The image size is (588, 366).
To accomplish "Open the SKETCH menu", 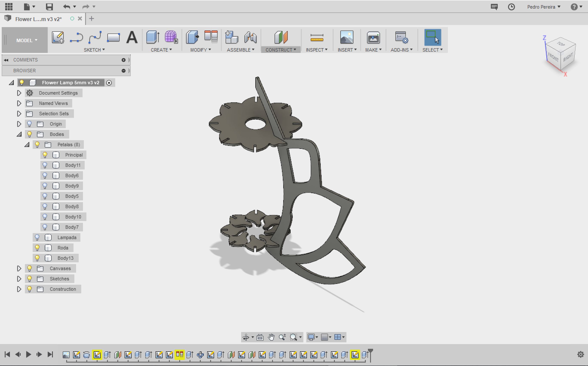I will click(94, 50).
